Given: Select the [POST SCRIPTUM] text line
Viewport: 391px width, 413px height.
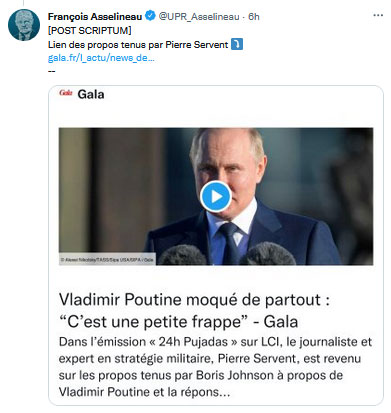Looking at the screenshot, I should (x=90, y=30).
